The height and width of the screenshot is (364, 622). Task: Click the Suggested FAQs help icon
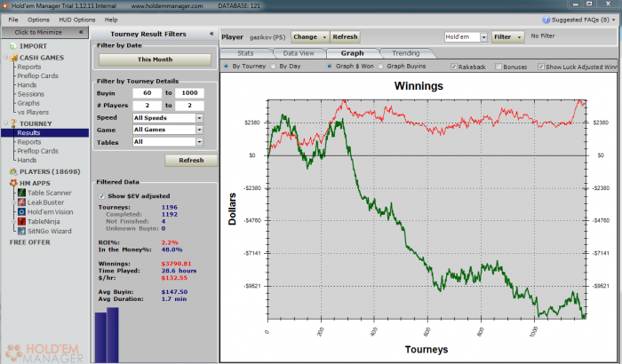[x=546, y=20]
